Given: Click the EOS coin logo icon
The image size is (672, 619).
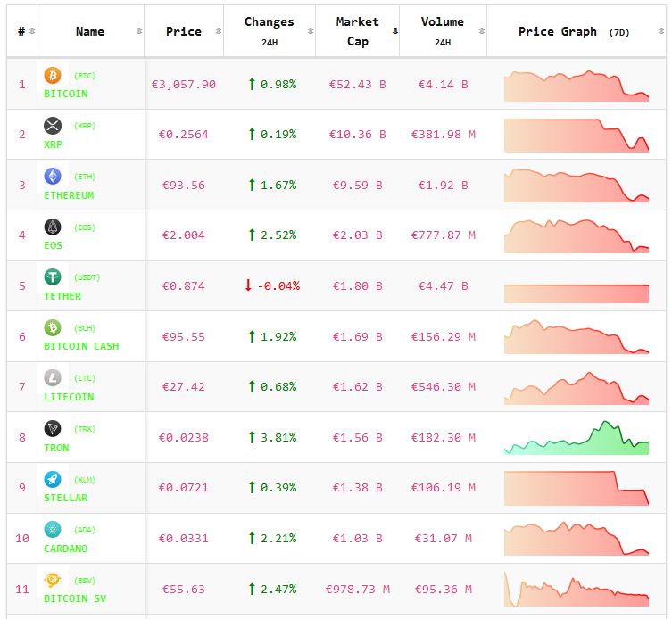Looking at the screenshot, I should click(53, 227).
